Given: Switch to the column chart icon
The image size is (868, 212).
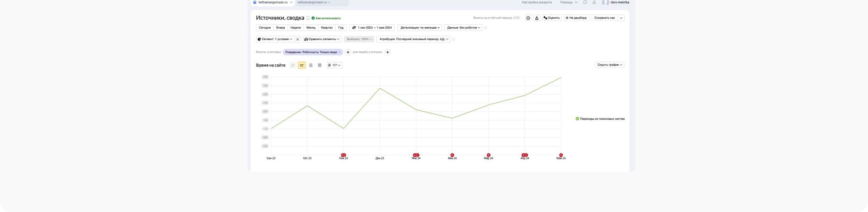Looking at the screenshot, I should tap(320, 65).
